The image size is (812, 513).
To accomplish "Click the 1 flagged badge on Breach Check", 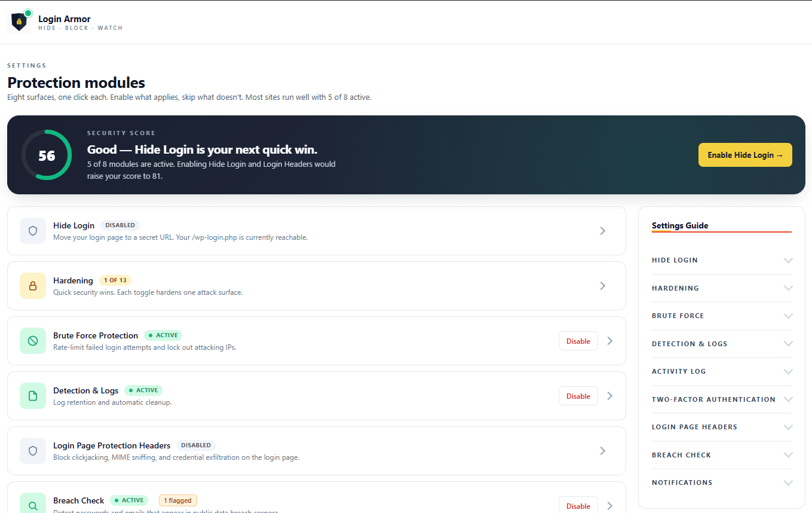I will 177,500.
